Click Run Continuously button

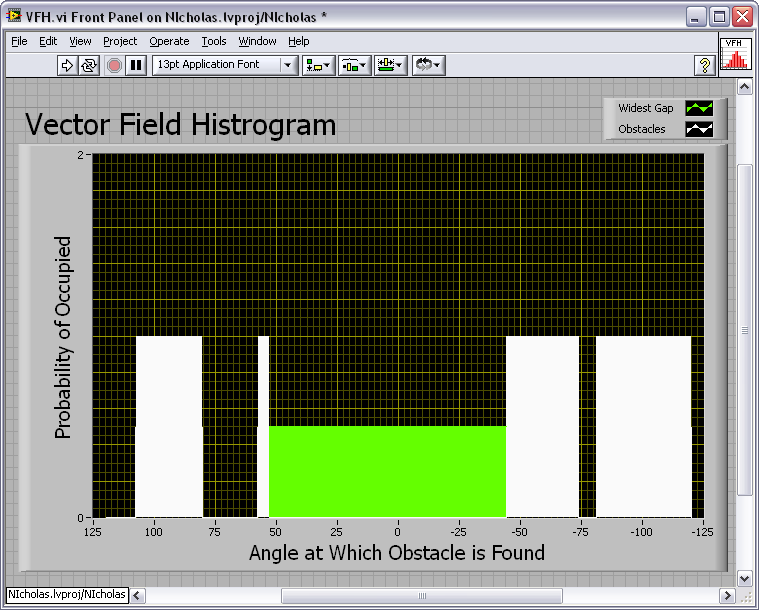point(89,65)
